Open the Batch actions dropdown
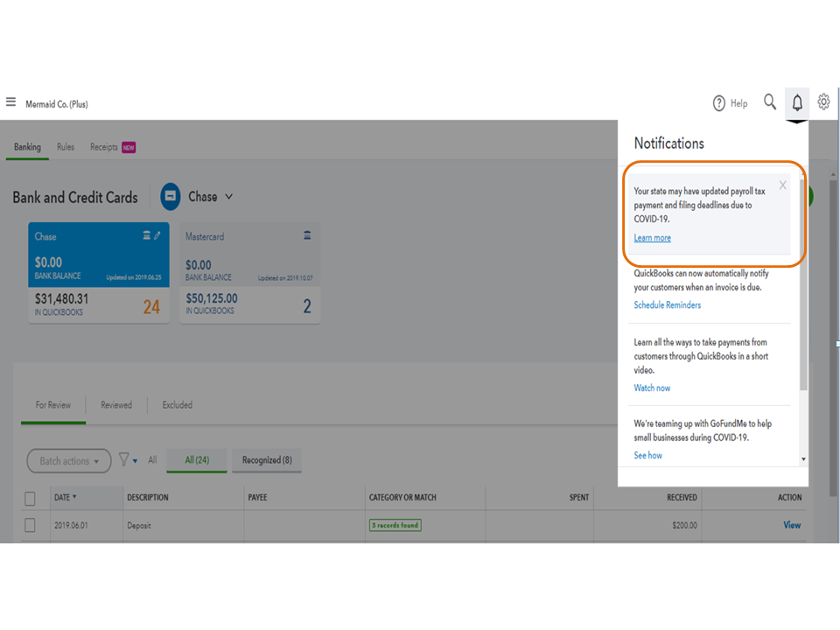Viewport: 840px width, 630px height. click(x=69, y=461)
